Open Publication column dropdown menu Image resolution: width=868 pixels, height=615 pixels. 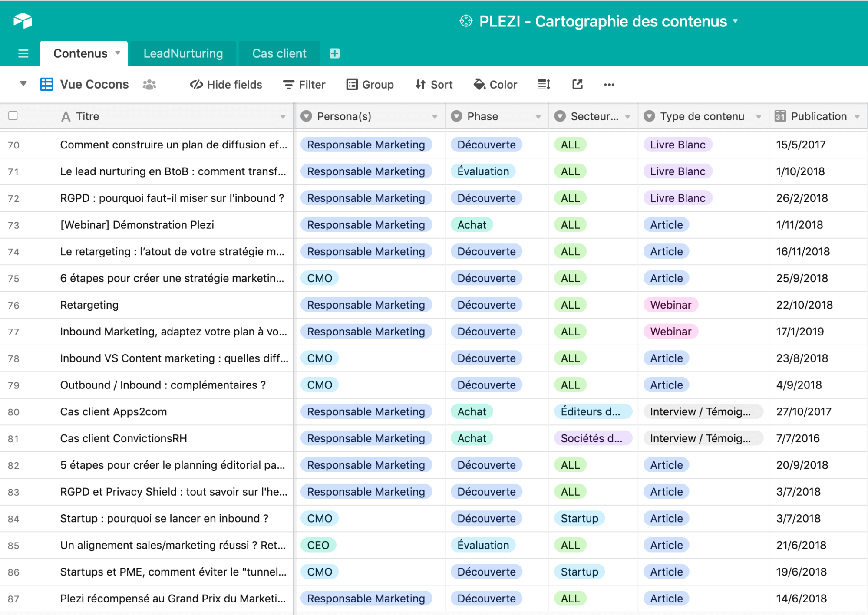(x=857, y=117)
